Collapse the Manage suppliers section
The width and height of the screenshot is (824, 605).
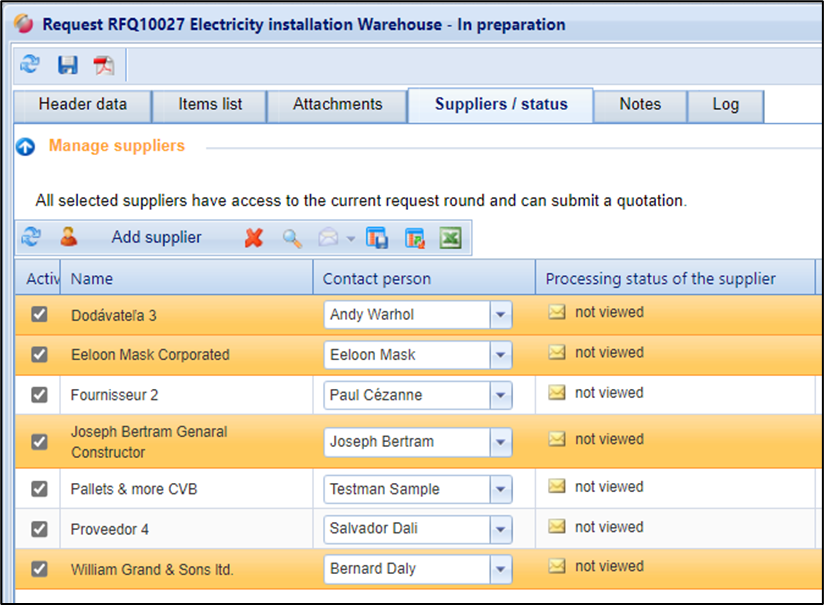[x=26, y=147]
